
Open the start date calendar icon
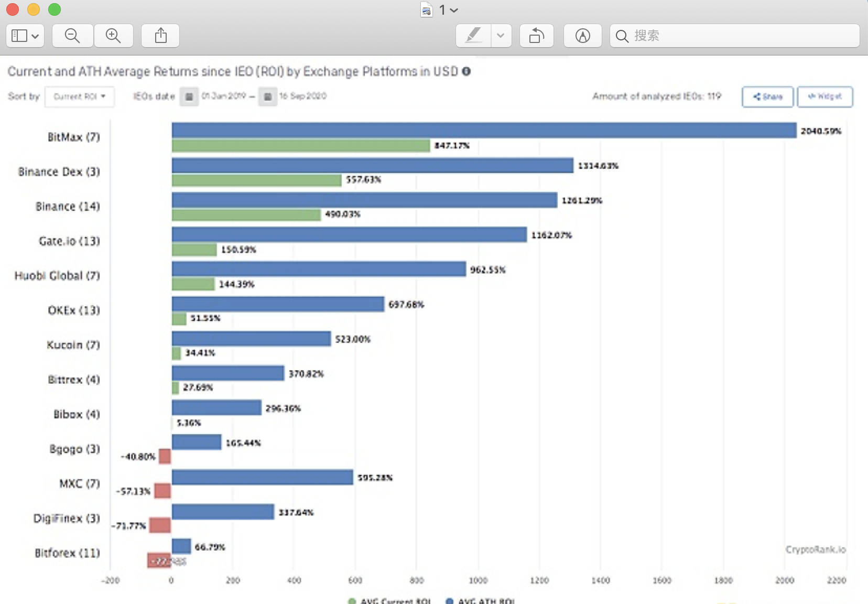coord(189,96)
